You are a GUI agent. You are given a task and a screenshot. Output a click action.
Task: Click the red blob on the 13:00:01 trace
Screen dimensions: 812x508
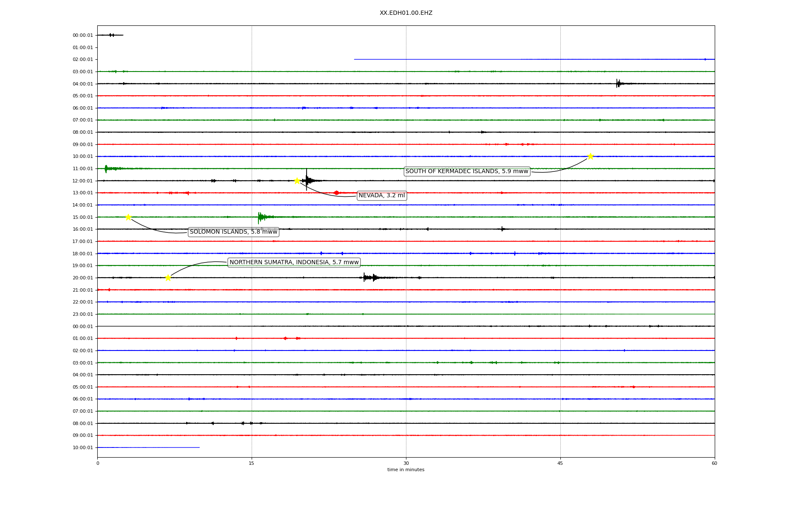[x=336, y=193]
